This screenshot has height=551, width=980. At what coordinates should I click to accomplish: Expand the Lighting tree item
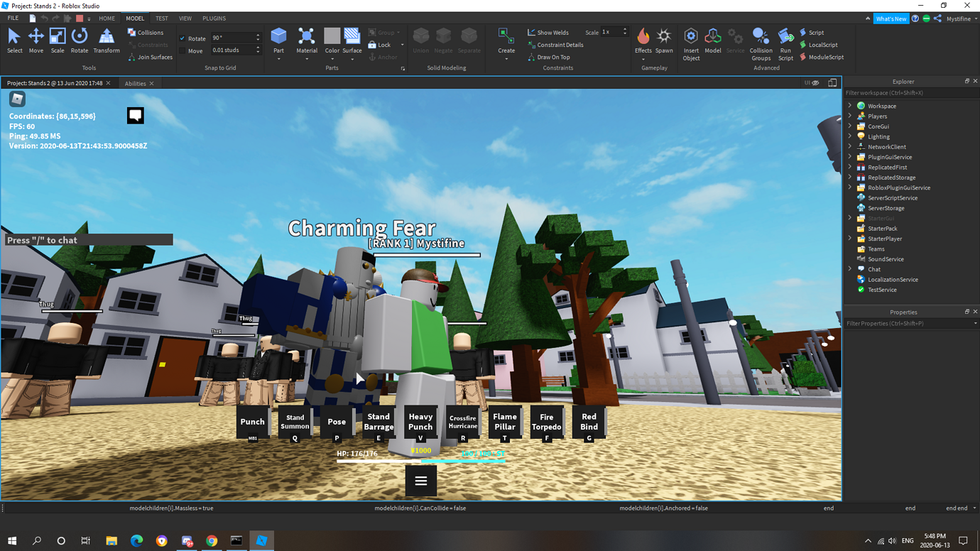(849, 136)
